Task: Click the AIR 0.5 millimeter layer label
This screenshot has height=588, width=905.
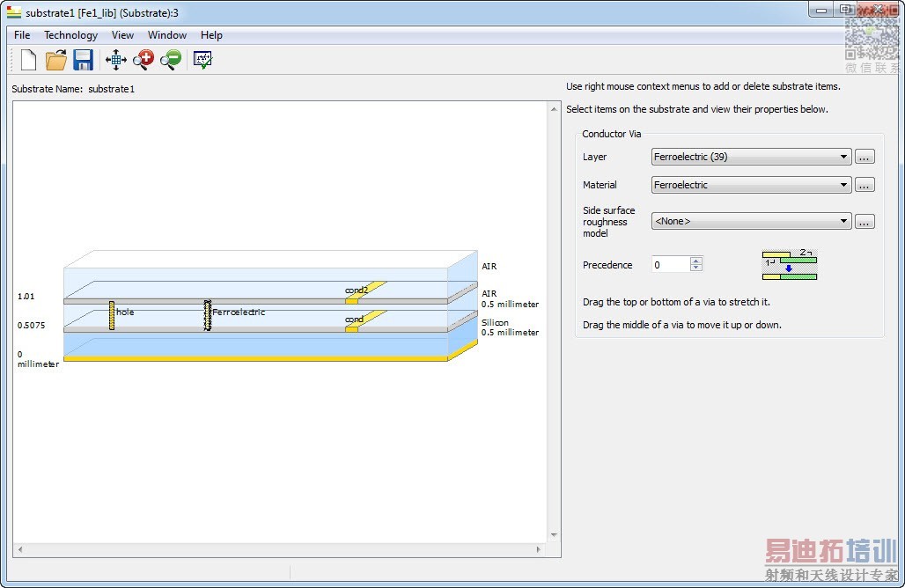Action: point(511,299)
